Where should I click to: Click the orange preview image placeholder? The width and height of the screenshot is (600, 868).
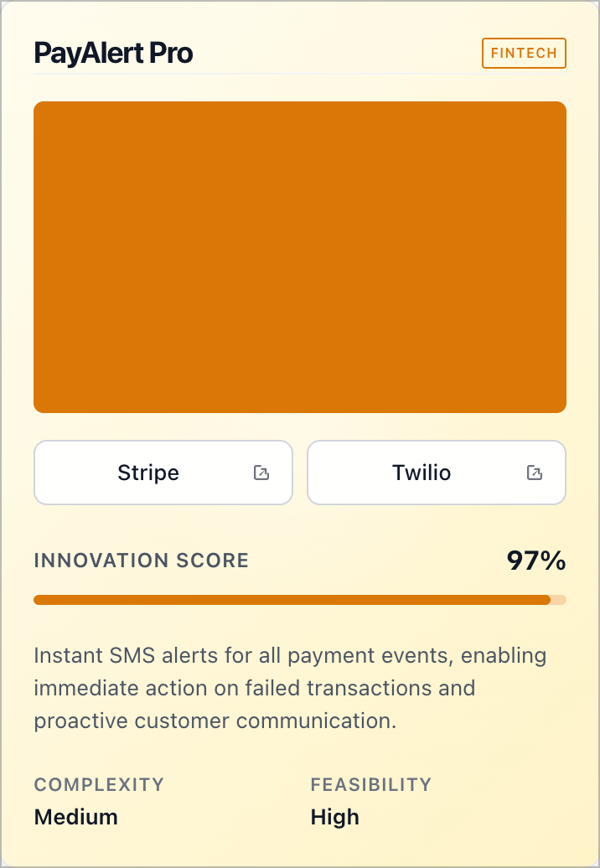(300, 256)
